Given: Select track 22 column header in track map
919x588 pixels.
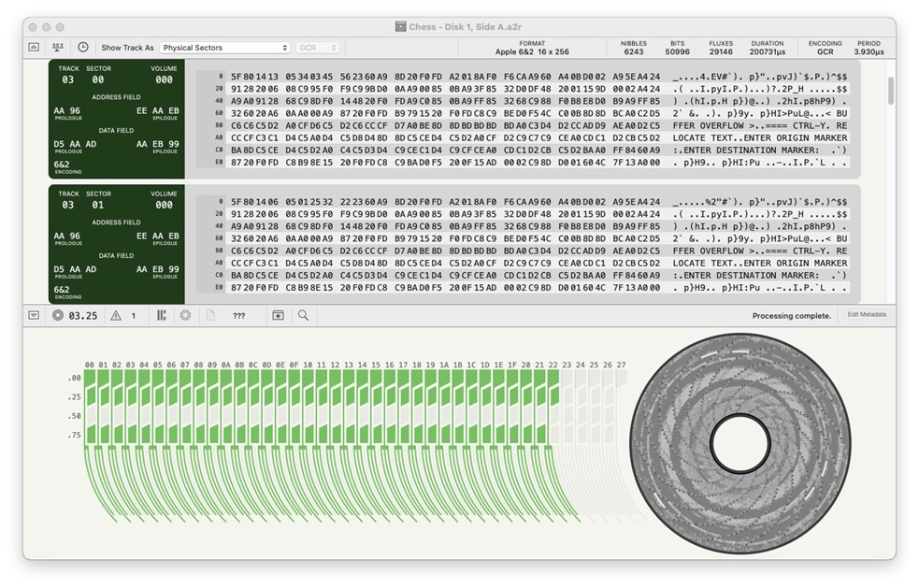Looking at the screenshot, I should (x=553, y=365).
